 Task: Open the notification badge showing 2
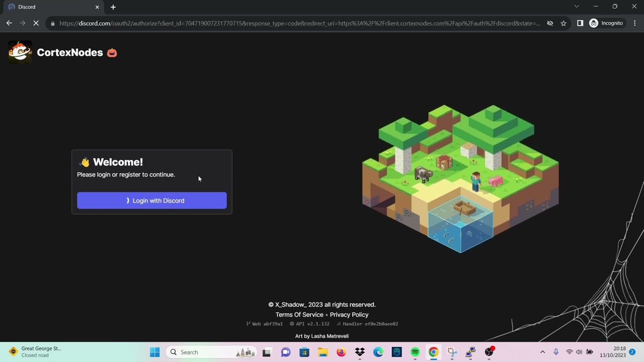click(632, 352)
